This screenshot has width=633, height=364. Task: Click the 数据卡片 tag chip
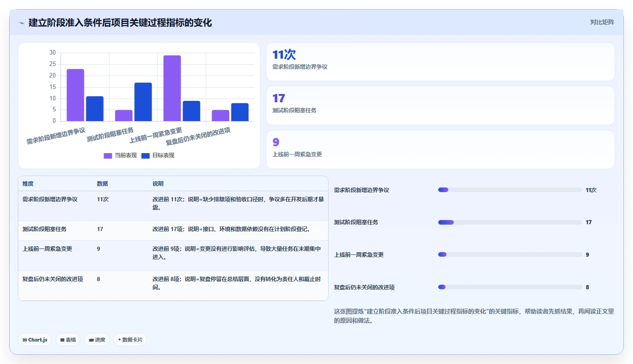(130, 340)
